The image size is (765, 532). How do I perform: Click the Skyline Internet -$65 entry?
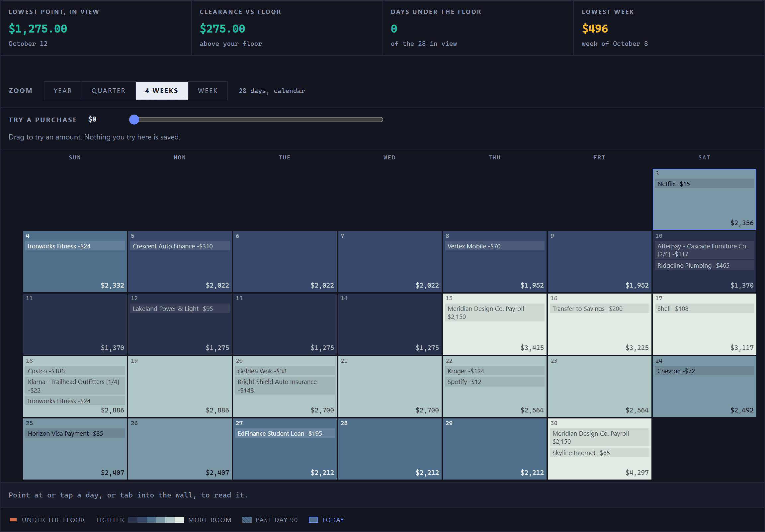click(599, 453)
